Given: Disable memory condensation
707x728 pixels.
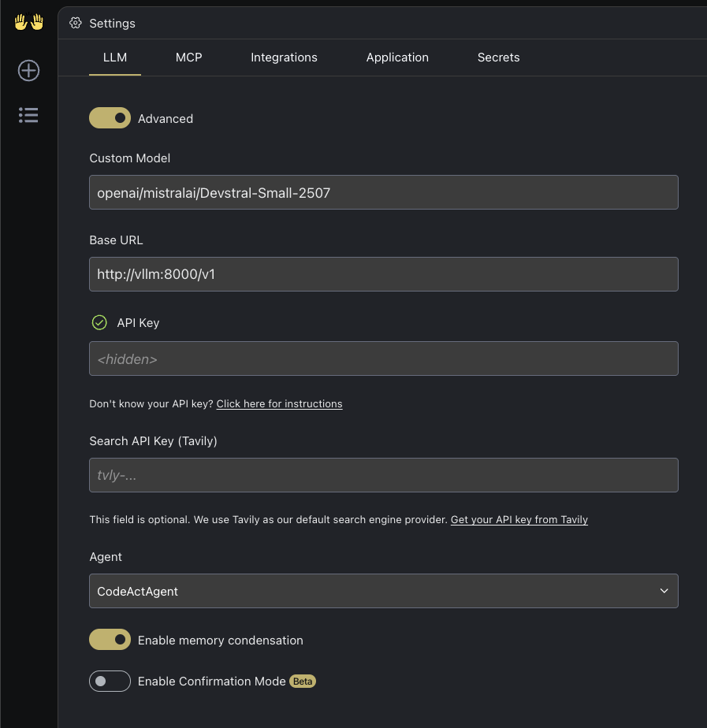Looking at the screenshot, I should pyautogui.click(x=110, y=639).
